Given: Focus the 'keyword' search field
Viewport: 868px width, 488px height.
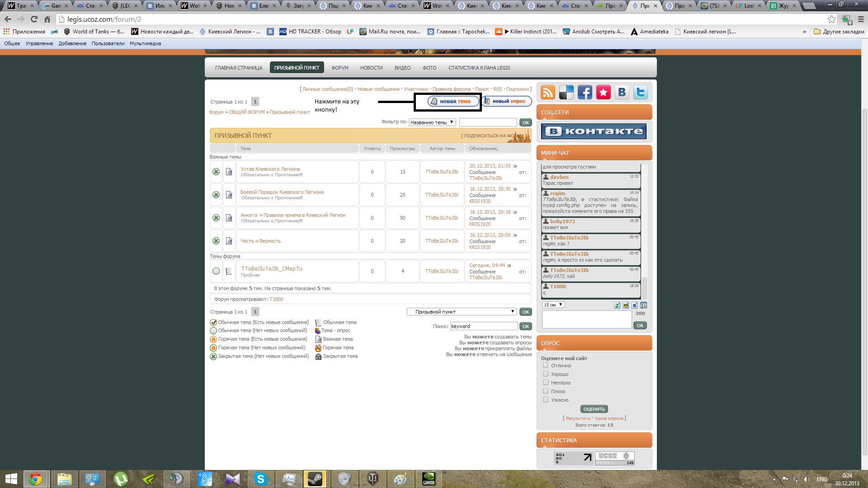Looking at the screenshot, I should pos(484,326).
